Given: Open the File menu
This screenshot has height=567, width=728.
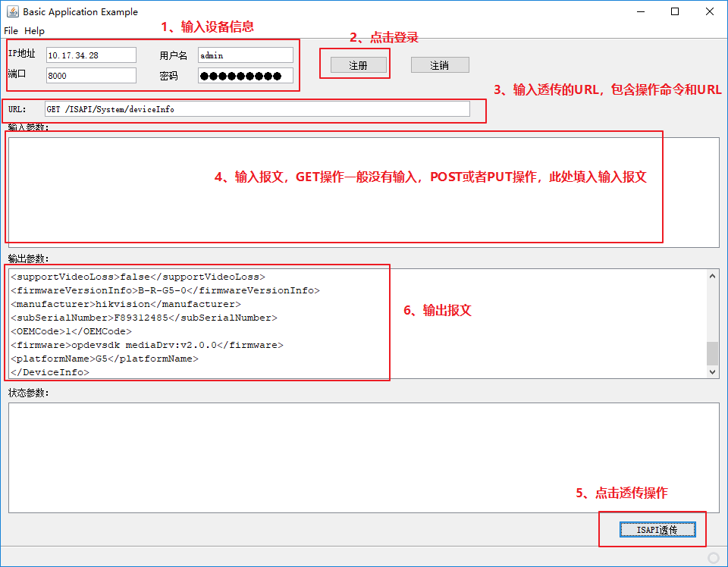Looking at the screenshot, I should pyautogui.click(x=11, y=31).
